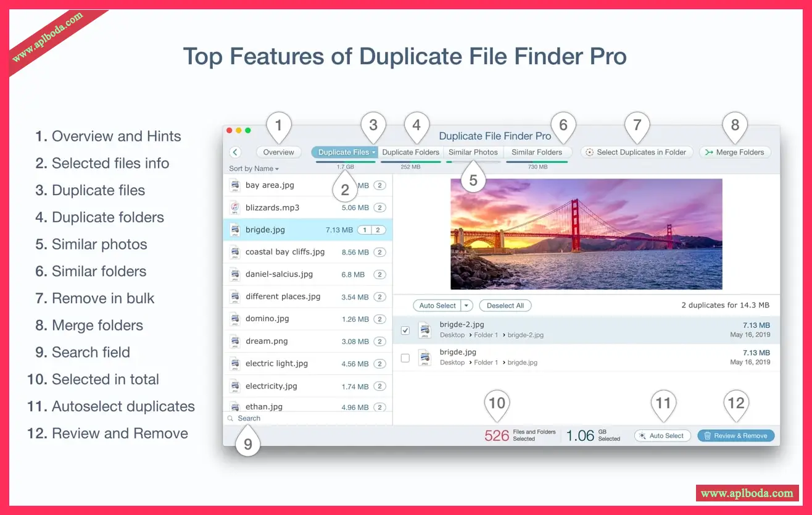The height and width of the screenshot is (515, 812).
Task: Click the Golden Gate bridge preview image
Action: (586, 234)
